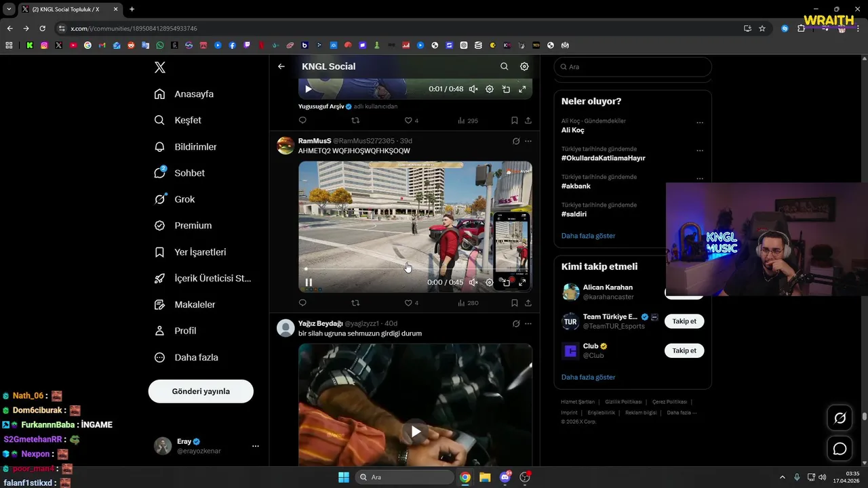Share the RamMusS post
The image size is (868, 488).
[528, 303]
